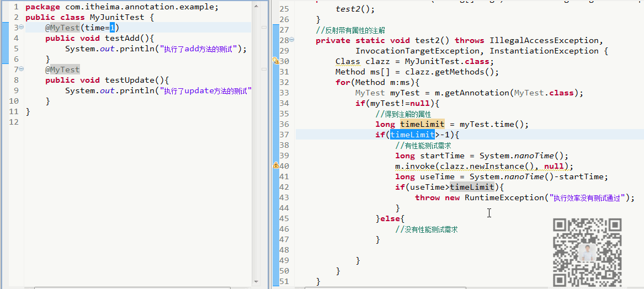Click the package name com.itheima.annotation.example
Viewport: 644px width, 289px height.
(141, 7)
